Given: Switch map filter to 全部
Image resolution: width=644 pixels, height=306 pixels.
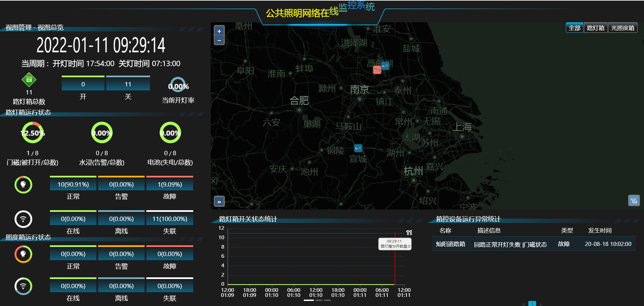Looking at the screenshot, I should pyautogui.click(x=574, y=28).
